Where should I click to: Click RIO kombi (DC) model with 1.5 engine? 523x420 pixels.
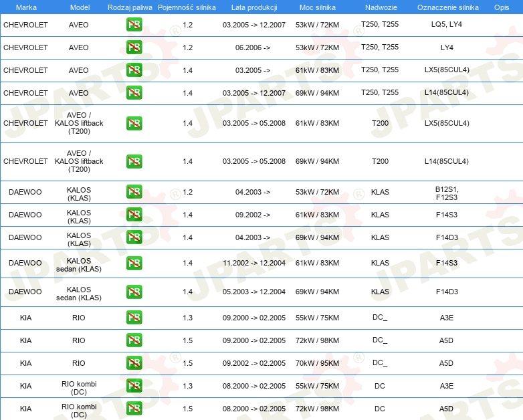[79, 411]
